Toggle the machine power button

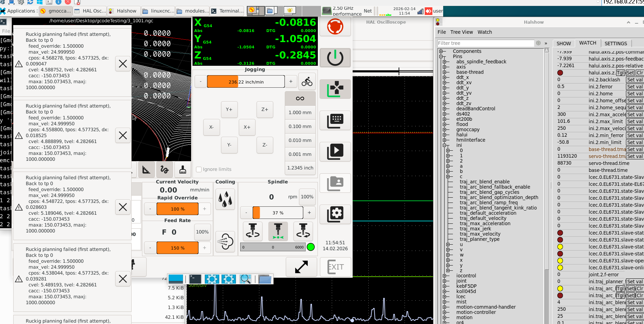tap(335, 58)
